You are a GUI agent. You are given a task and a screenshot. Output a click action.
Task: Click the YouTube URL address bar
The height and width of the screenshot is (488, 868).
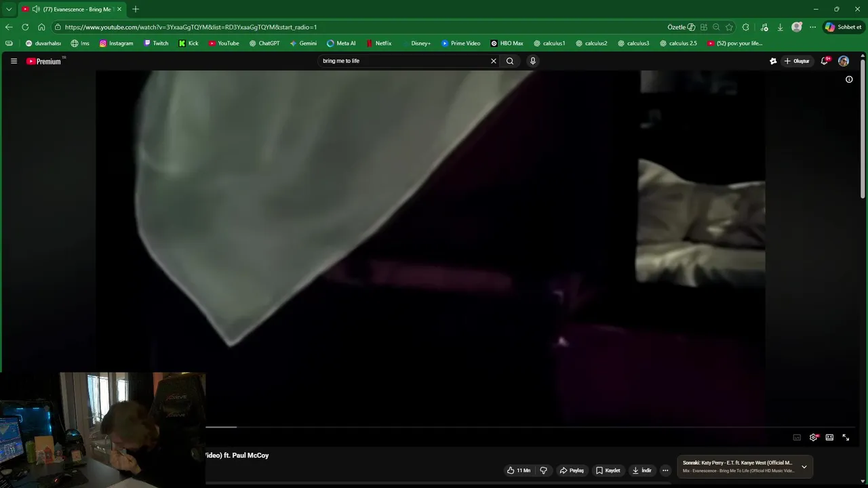(x=353, y=27)
